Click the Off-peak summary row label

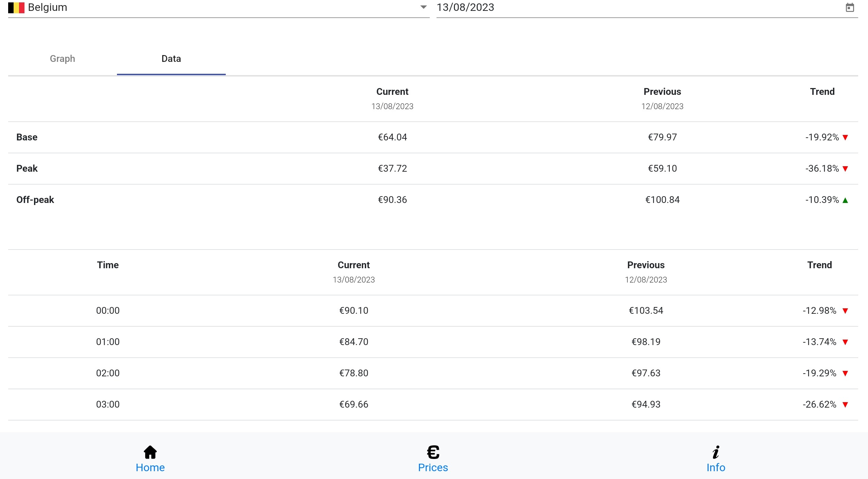pos(35,200)
